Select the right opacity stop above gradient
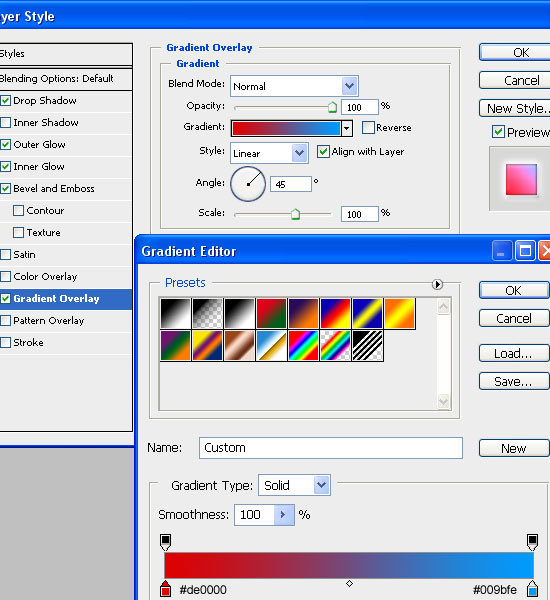 [532, 542]
